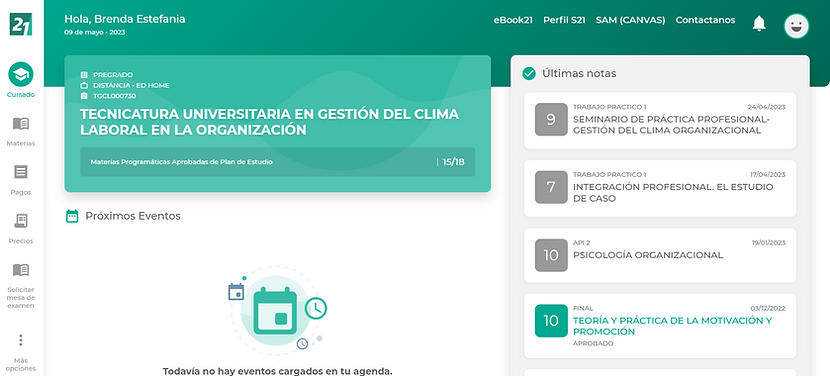Open SAM (CANVAS) in the top menu
Screen dimensions: 830x376
tap(630, 21)
